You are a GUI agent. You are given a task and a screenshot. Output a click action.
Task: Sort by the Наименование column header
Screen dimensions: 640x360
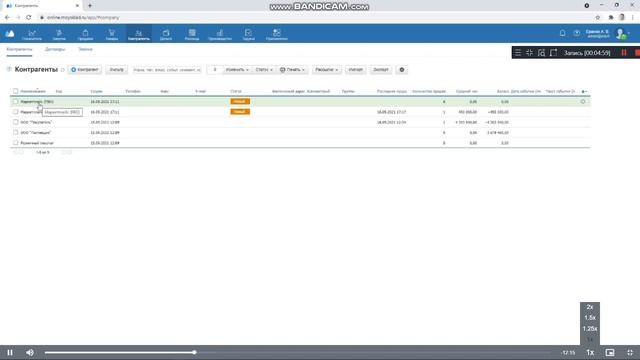pyautogui.click(x=33, y=91)
